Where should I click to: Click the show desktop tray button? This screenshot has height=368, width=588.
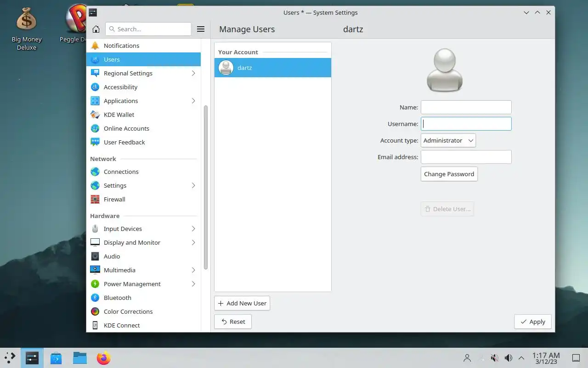576,358
